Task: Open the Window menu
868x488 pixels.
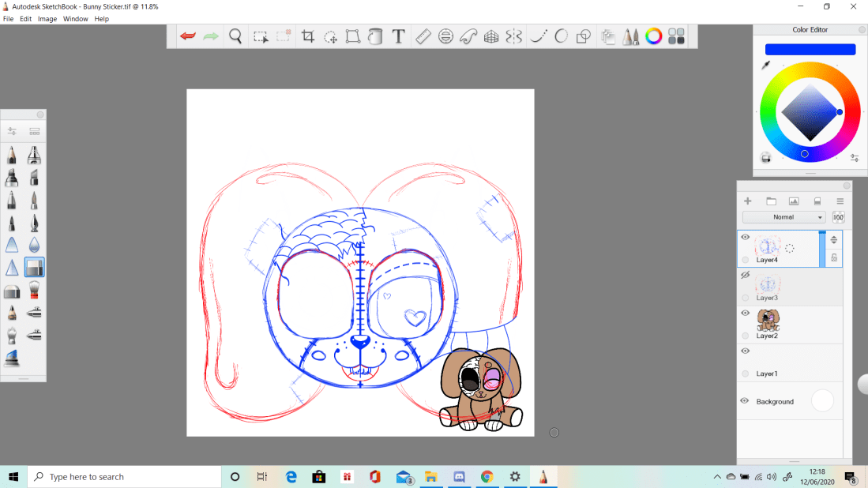Action: 76,18
